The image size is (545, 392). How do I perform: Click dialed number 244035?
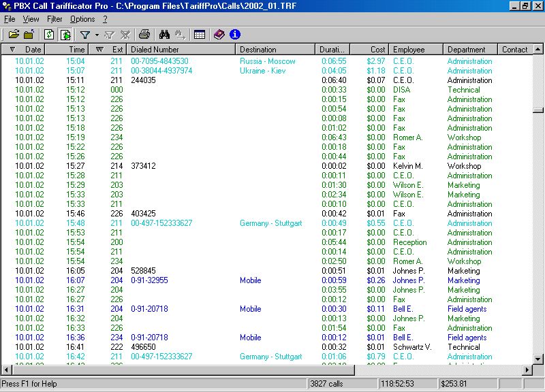point(143,80)
